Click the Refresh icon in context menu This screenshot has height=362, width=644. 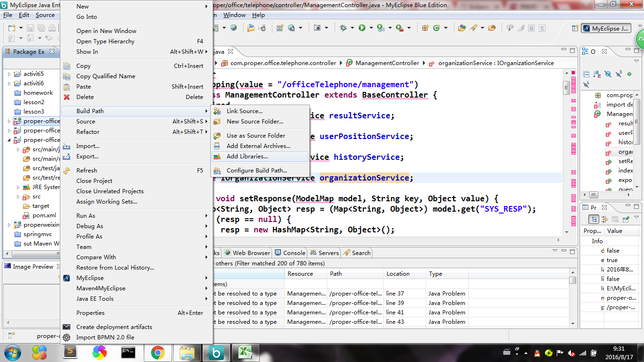click(x=67, y=171)
